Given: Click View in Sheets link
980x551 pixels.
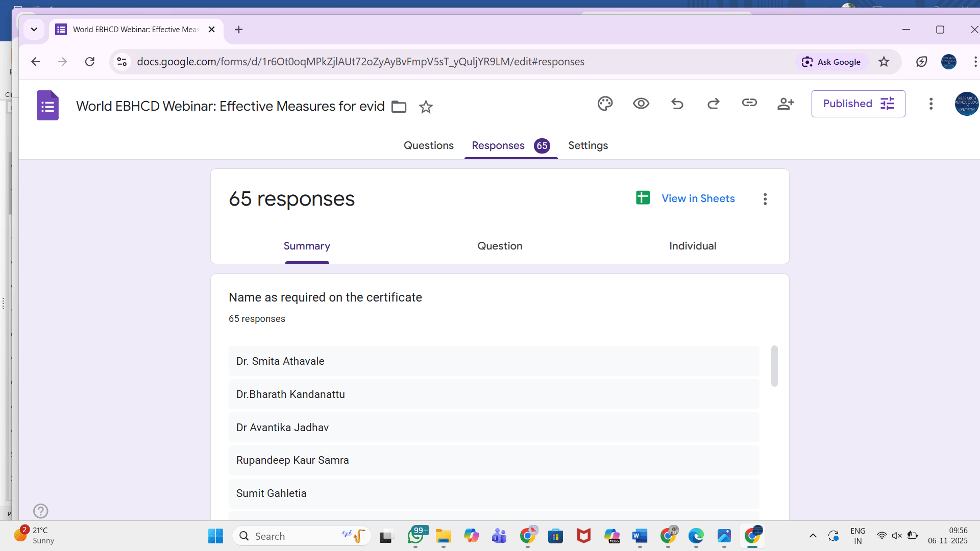Looking at the screenshot, I should [x=698, y=198].
